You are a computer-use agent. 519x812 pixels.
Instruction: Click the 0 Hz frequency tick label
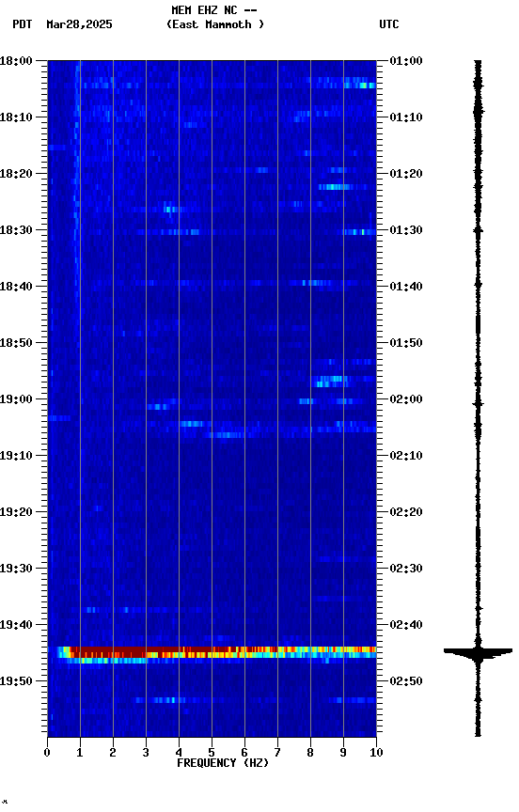coord(47,753)
